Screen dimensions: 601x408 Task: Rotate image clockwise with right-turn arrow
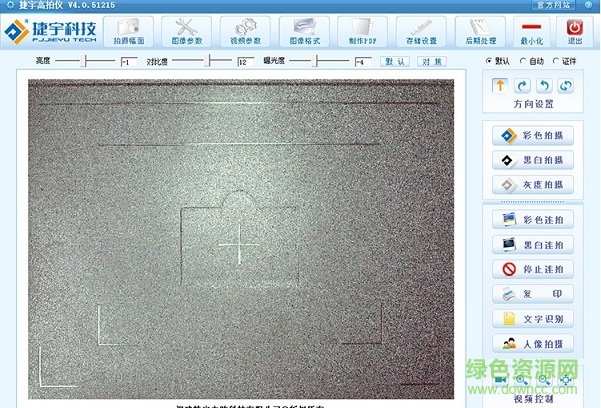click(x=522, y=87)
